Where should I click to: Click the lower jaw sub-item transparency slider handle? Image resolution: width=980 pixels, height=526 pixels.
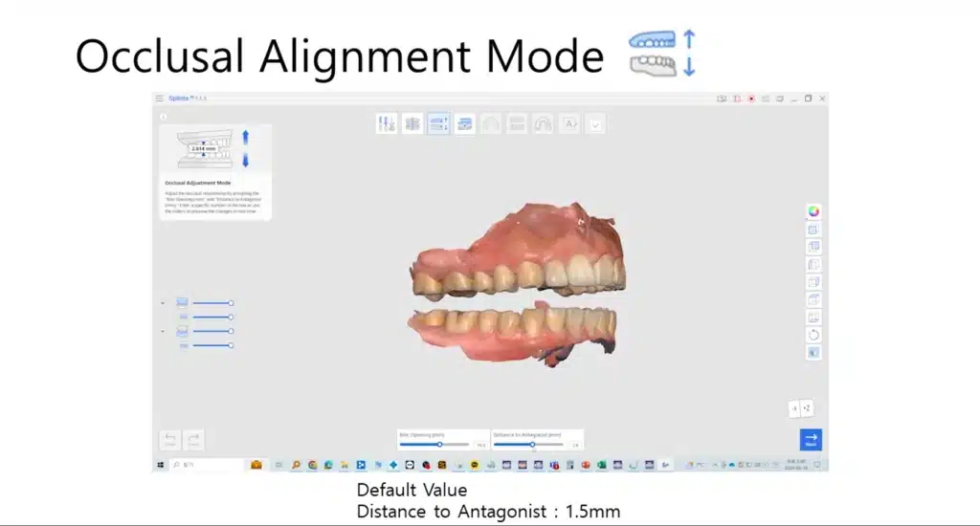(x=231, y=345)
